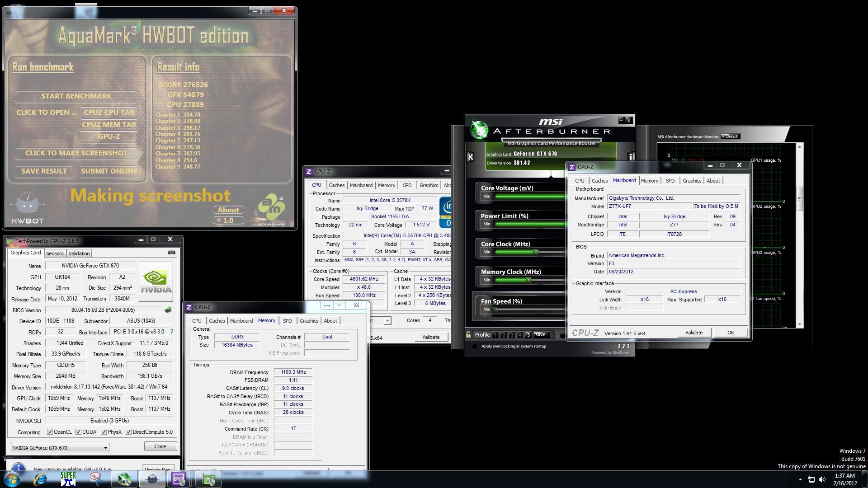Viewport: 868px width, 488px height.
Task: Click CPUZ CPU TAB button
Action: [x=109, y=113]
